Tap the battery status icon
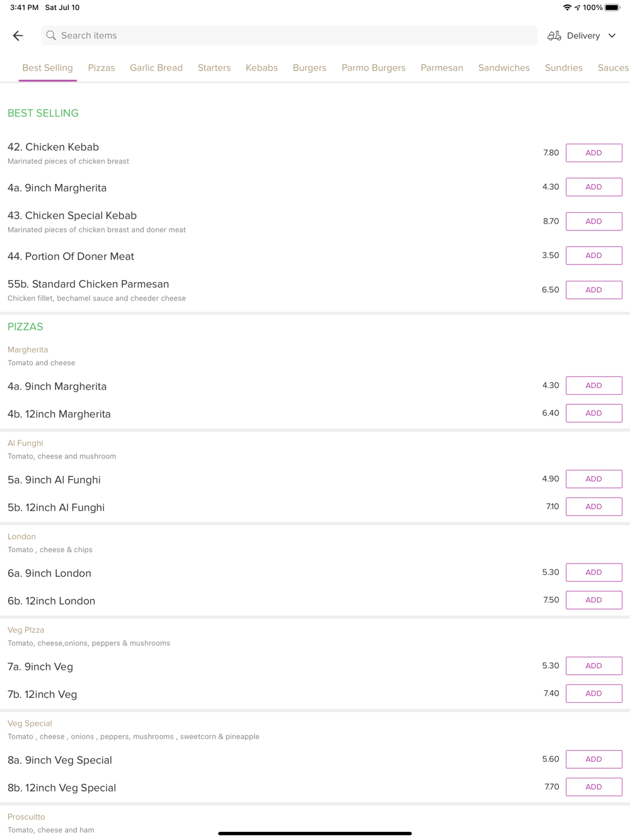Image resolution: width=630 pixels, height=840 pixels. point(612,8)
